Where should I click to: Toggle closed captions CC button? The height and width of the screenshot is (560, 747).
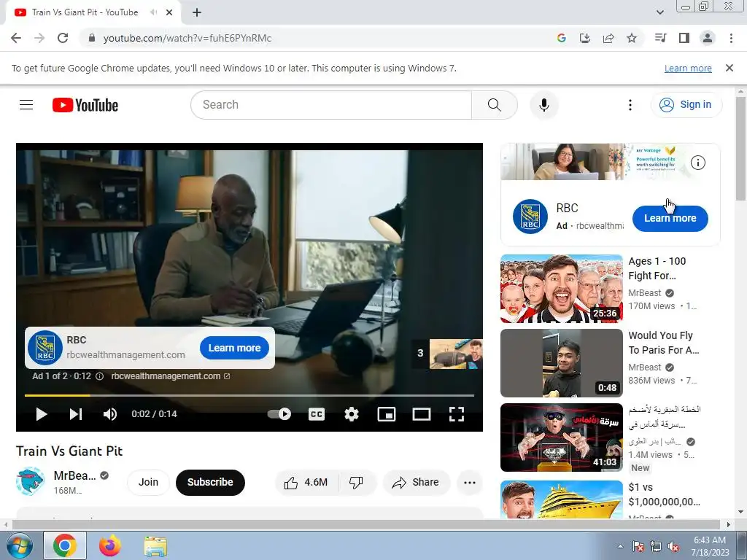317,414
